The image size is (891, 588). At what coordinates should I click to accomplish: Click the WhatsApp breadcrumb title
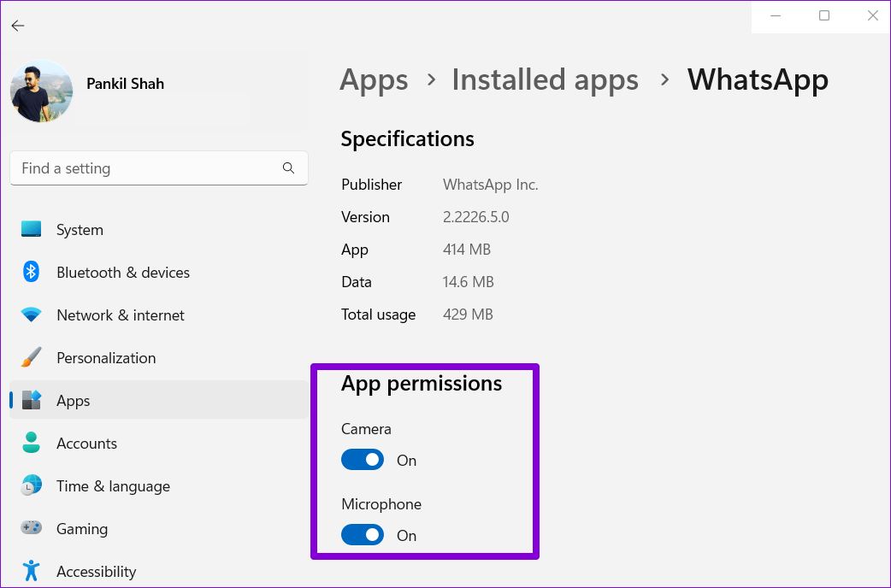click(x=758, y=79)
